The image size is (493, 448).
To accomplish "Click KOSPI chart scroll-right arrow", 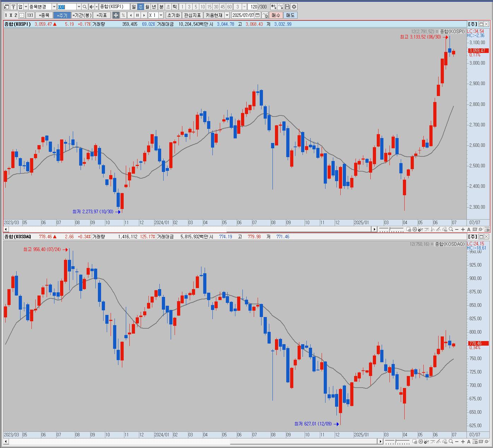I will (x=374, y=229).
